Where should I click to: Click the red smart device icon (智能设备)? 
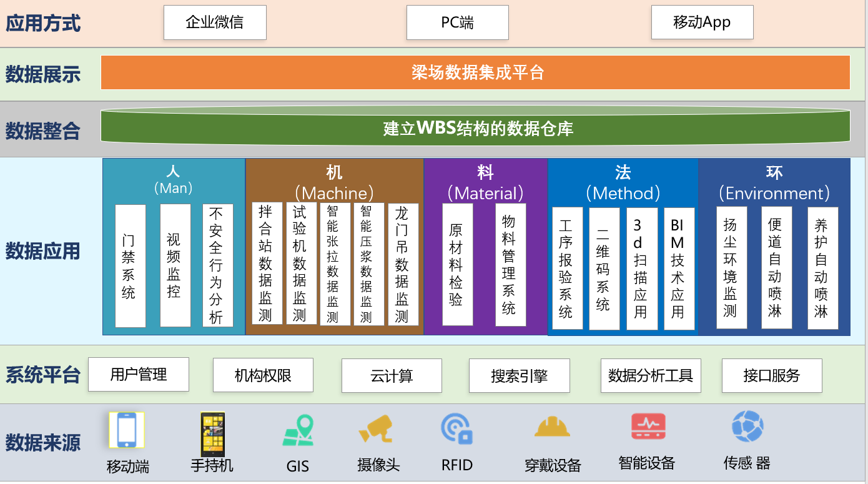click(648, 427)
